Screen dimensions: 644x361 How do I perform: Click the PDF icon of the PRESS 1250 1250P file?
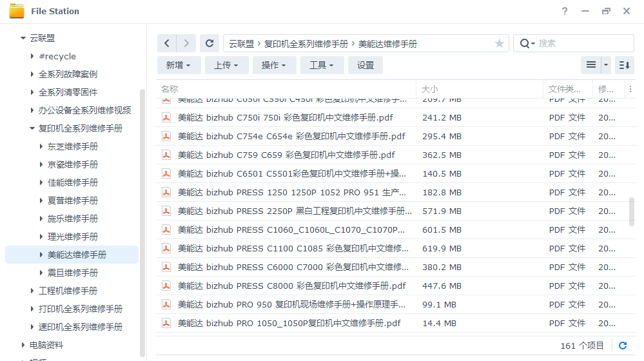(166, 193)
